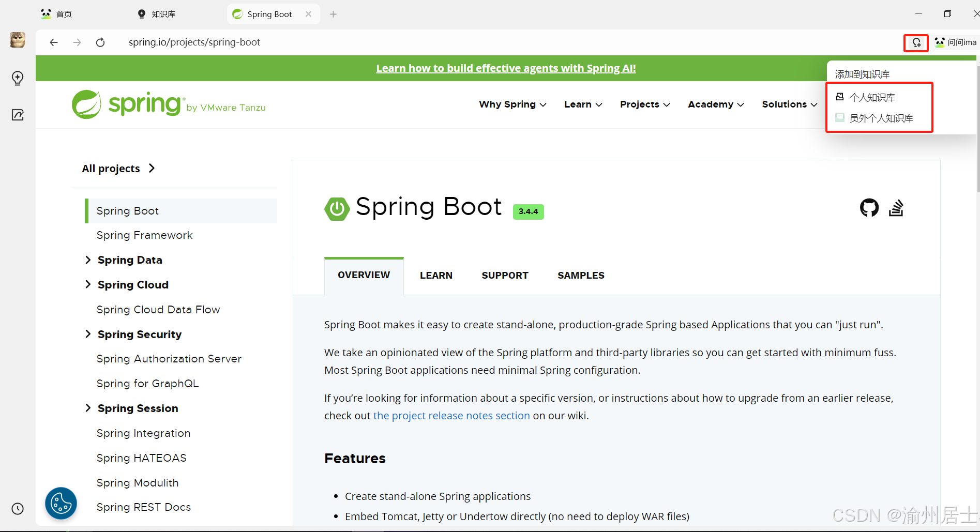
Task: Open the Spring AI agents banner link
Action: pyautogui.click(x=506, y=68)
